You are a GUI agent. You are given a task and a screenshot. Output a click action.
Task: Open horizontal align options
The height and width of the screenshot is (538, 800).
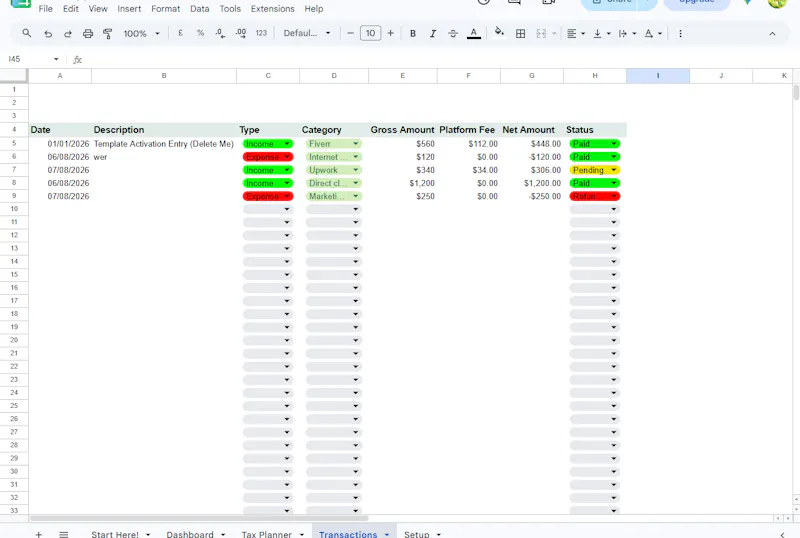(x=576, y=34)
